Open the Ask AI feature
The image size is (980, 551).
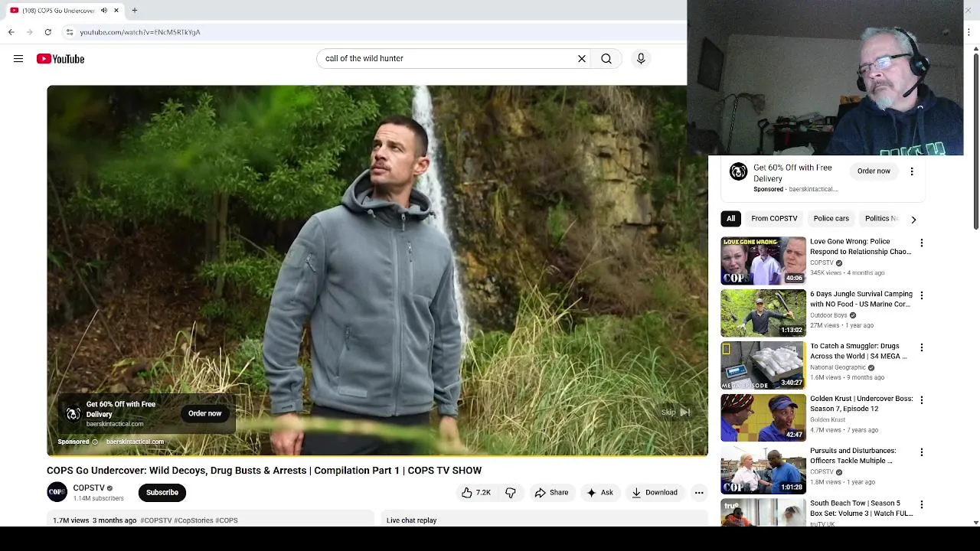pyautogui.click(x=599, y=493)
